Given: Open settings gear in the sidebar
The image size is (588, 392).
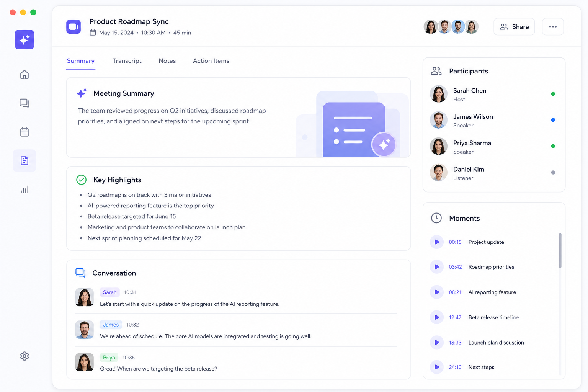Looking at the screenshot, I should [24, 356].
